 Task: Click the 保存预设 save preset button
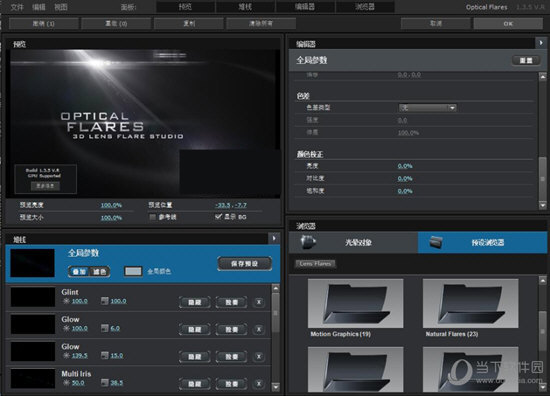point(244,263)
